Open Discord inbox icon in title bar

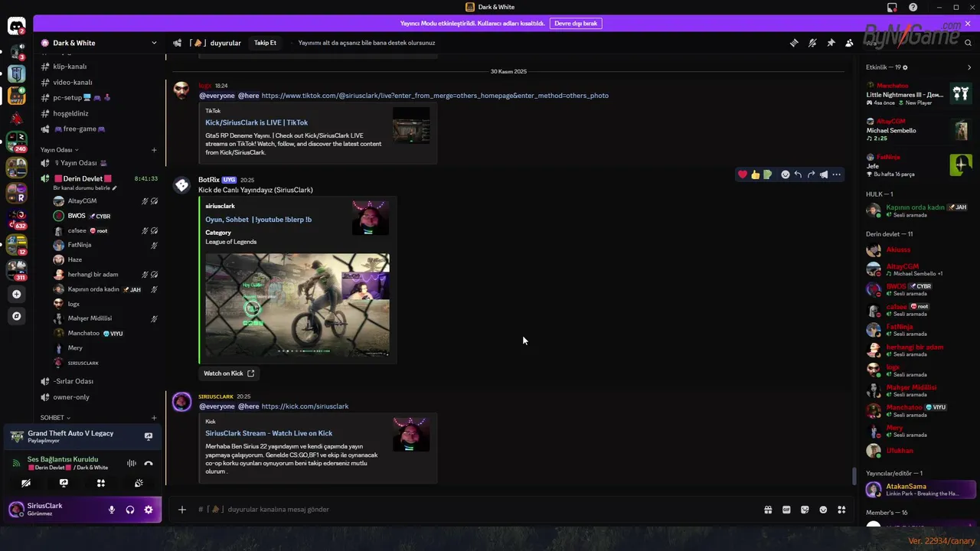click(892, 8)
